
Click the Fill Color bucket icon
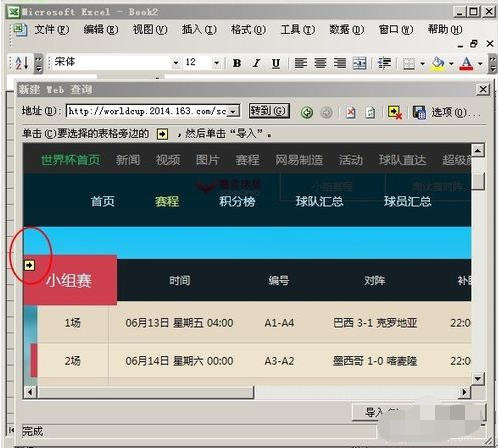pyautogui.click(x=438, y=63)
